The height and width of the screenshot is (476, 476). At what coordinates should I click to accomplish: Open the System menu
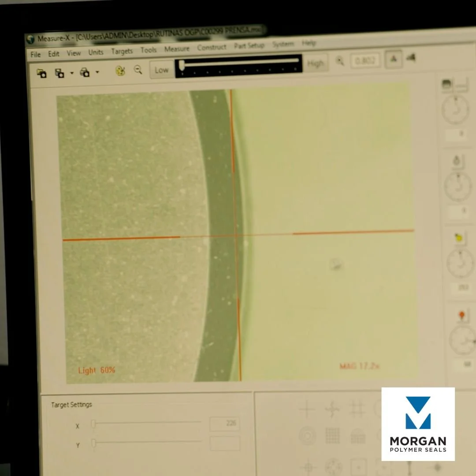(x=283, y=45)
